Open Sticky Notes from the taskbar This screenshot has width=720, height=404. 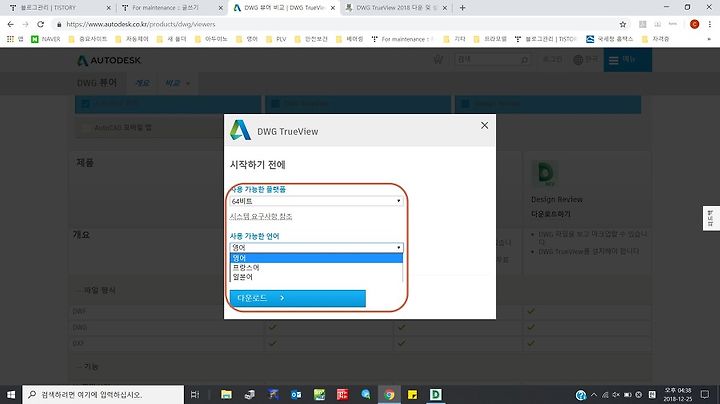(x=412, y=394)
